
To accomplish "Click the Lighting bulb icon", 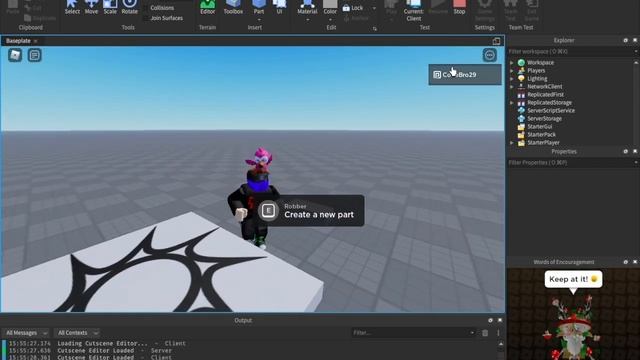I will pos(521,78).
